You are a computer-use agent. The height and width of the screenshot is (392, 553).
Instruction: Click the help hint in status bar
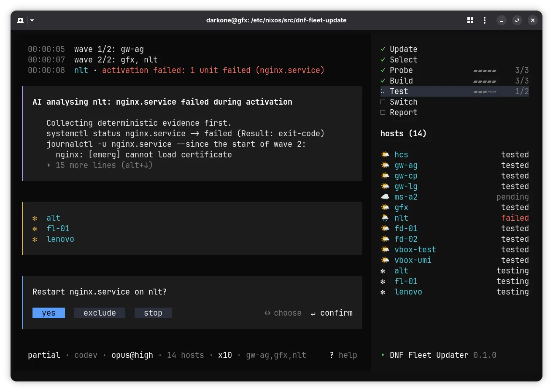(343, 355)
